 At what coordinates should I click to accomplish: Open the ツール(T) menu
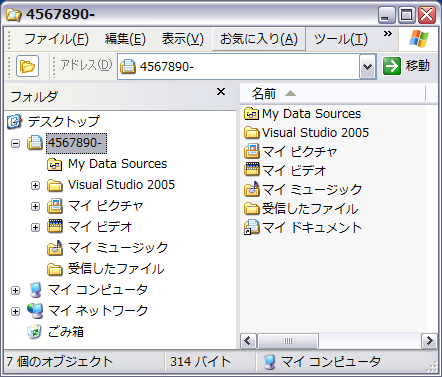[x=341, y=39]
